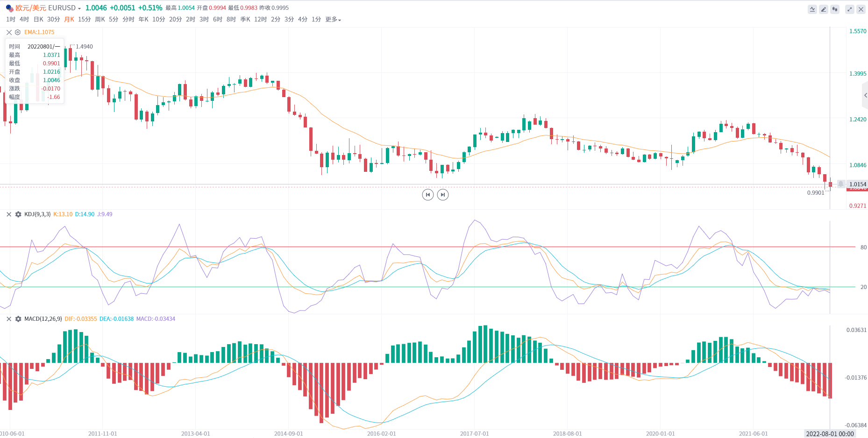Activate the pencil drawing tool
Screen dimensions: 868x438
coord(824,9)
